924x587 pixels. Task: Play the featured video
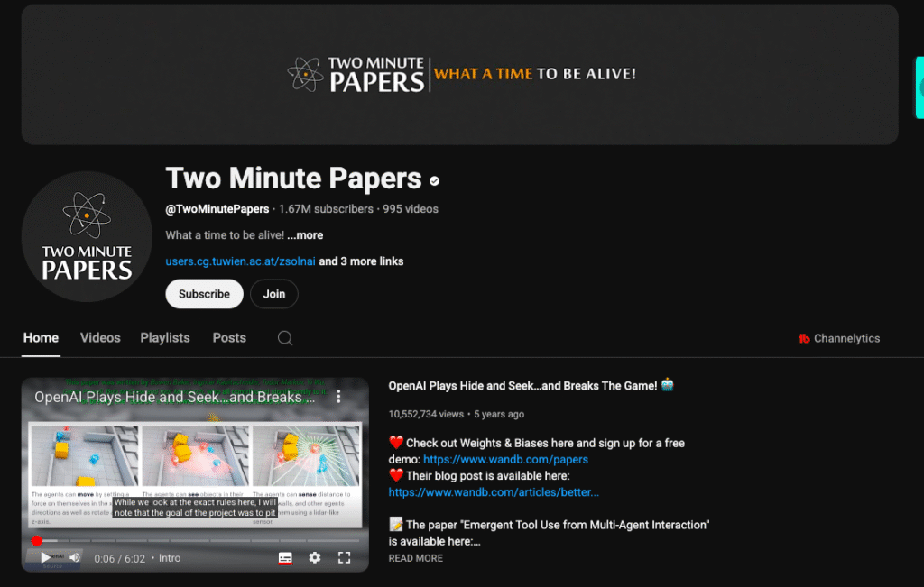[x=45, y=557]
